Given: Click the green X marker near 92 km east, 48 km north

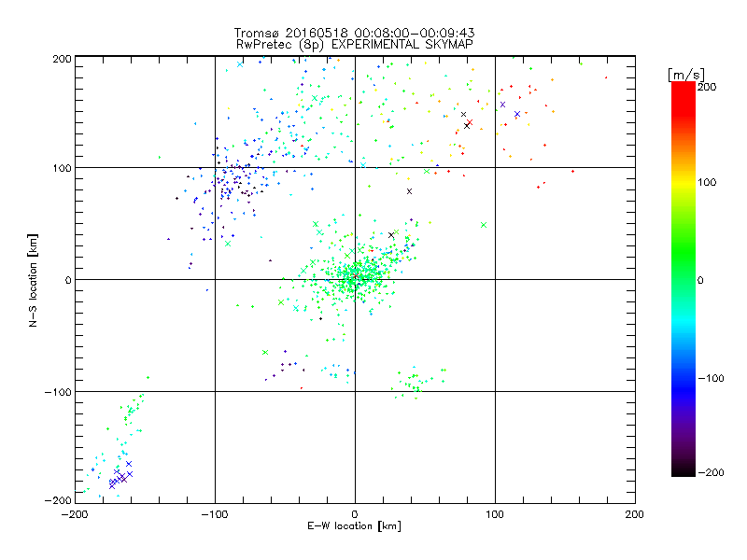Looking at the screenshot, I should 484,225.
